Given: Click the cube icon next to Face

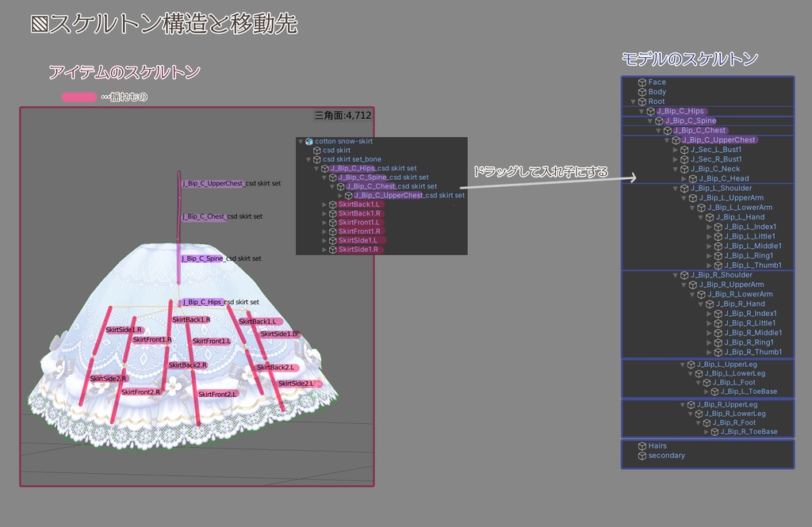Looking at the screenshot, I should (x=642, y=82).
